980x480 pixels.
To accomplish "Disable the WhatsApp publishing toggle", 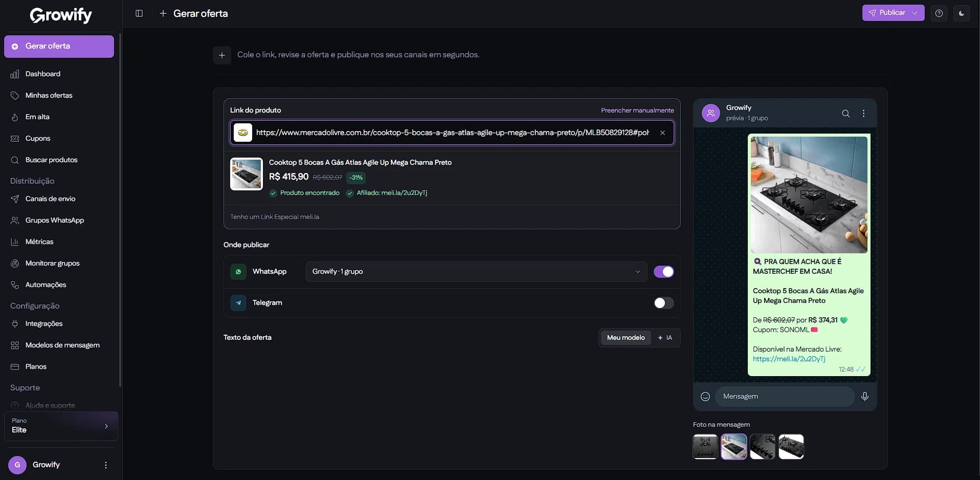I will 664,272.
